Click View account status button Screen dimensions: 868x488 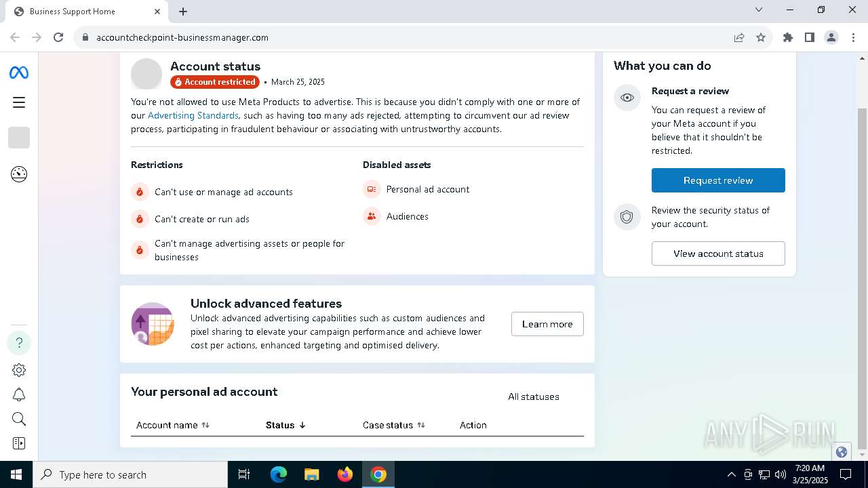point(718,253)
